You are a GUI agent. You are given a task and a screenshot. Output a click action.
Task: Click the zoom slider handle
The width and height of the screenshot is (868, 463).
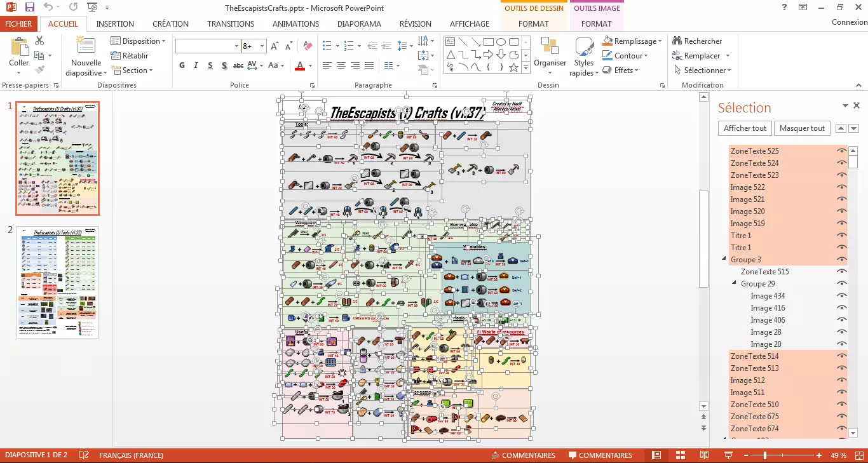764,455
